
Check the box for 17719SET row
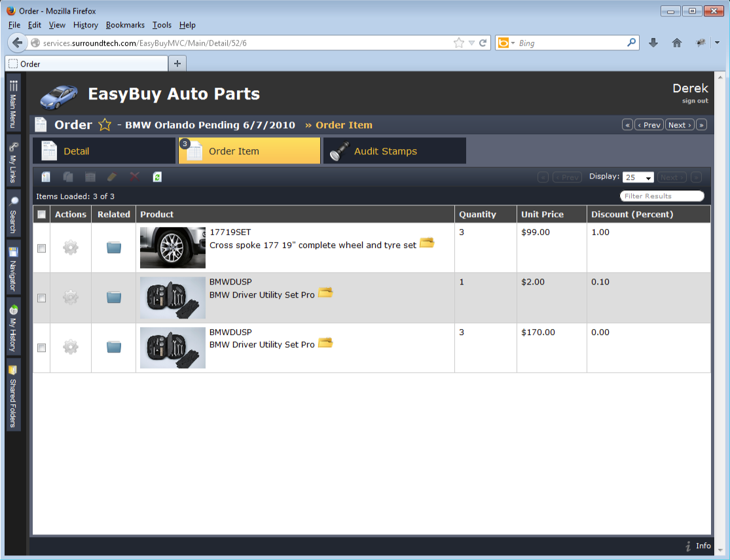pos(41,249)
